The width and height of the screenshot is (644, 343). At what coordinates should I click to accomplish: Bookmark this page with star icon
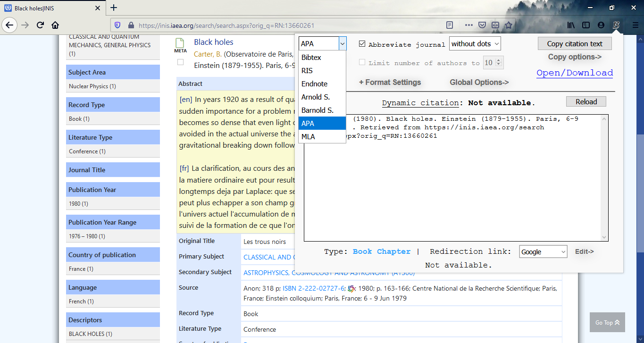point(509,25)
